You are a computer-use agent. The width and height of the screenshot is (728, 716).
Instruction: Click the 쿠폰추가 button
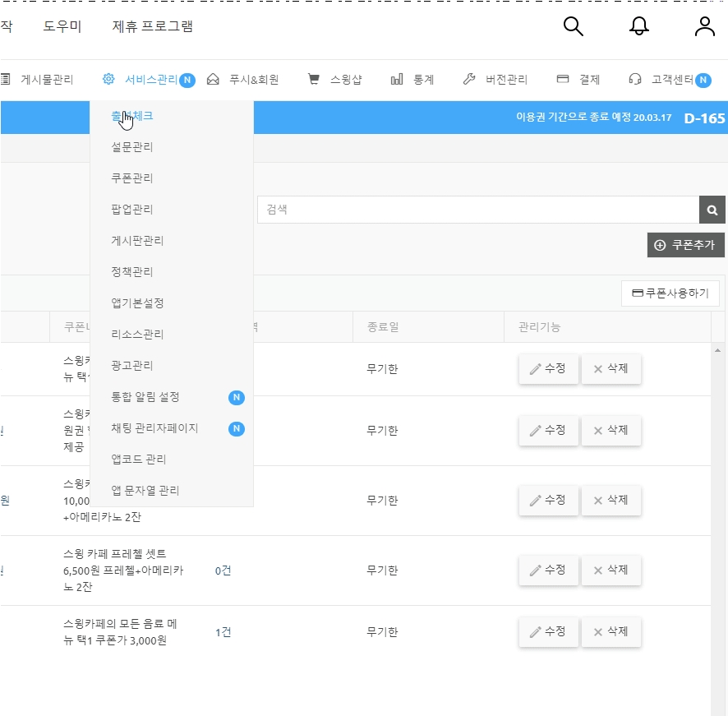685,245
